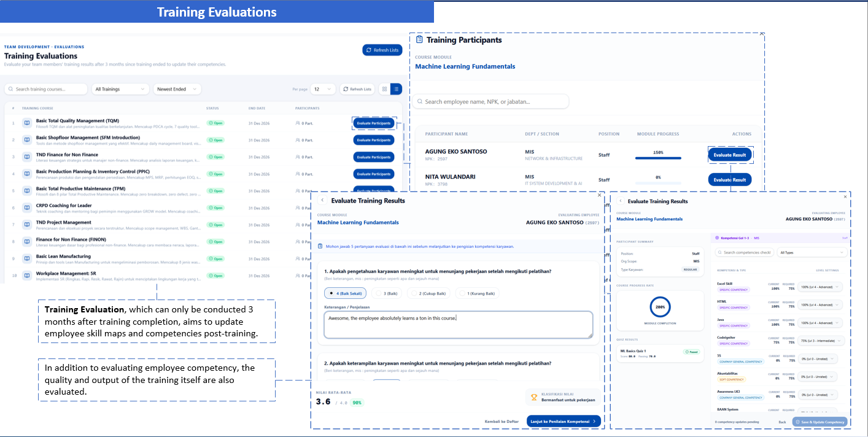Click the dark blue Refresh Lists button in the page header
Screen dimensions: 868x437
pos(382,50)
